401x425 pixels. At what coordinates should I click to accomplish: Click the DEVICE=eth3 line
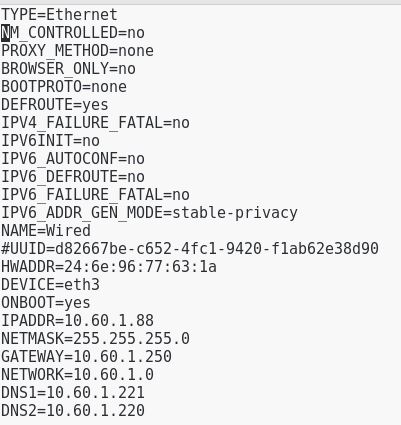50,285
